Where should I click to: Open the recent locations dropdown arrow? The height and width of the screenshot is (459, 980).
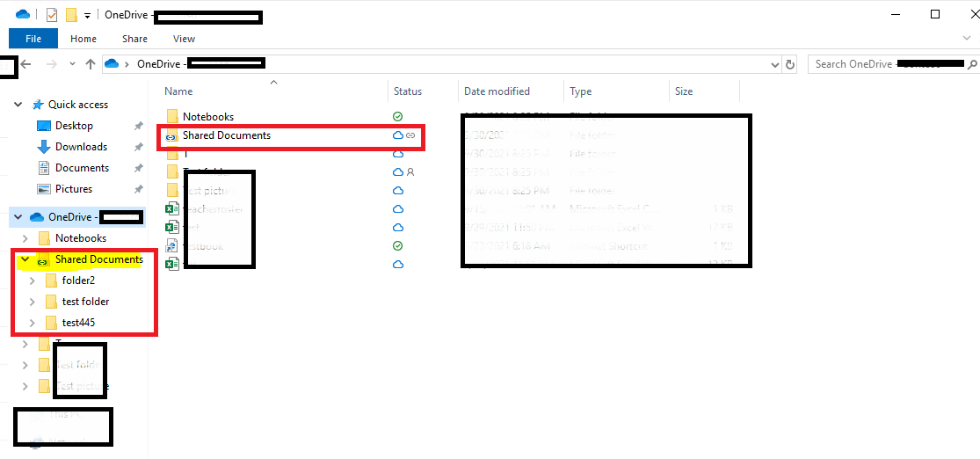(x=72, y=64)
